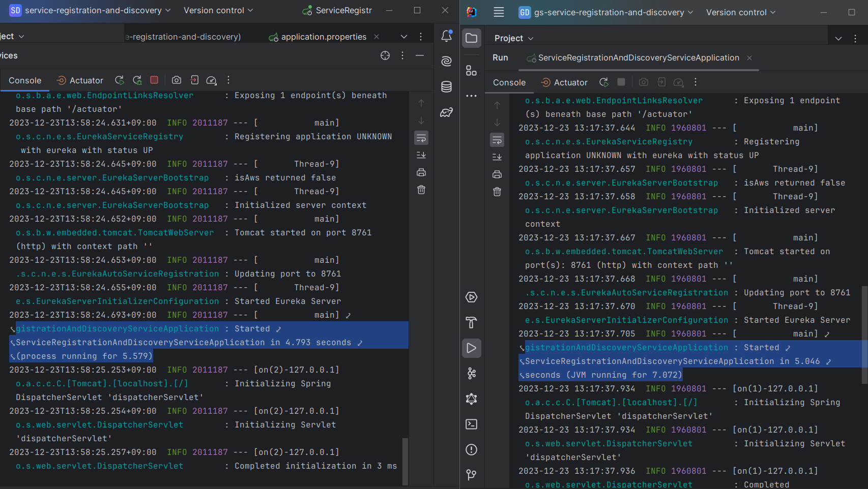Close the application.properties tab

[377, 37]
